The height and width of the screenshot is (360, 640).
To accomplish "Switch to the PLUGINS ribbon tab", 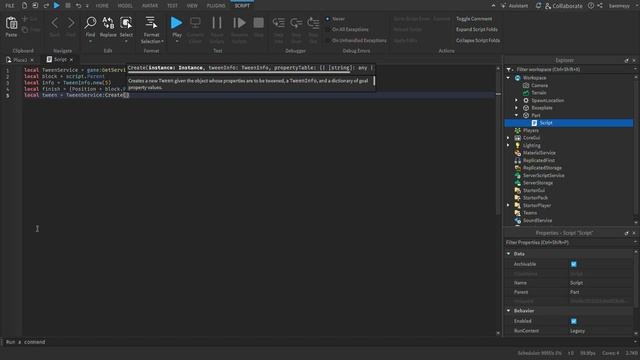I will [x=216, y=6].
